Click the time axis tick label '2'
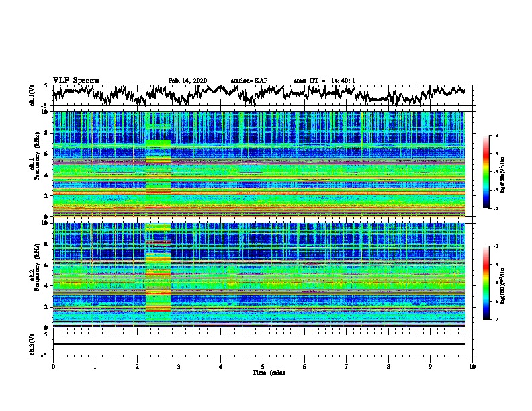Viewport: 532px width, 411px height. tap(137, 366)
